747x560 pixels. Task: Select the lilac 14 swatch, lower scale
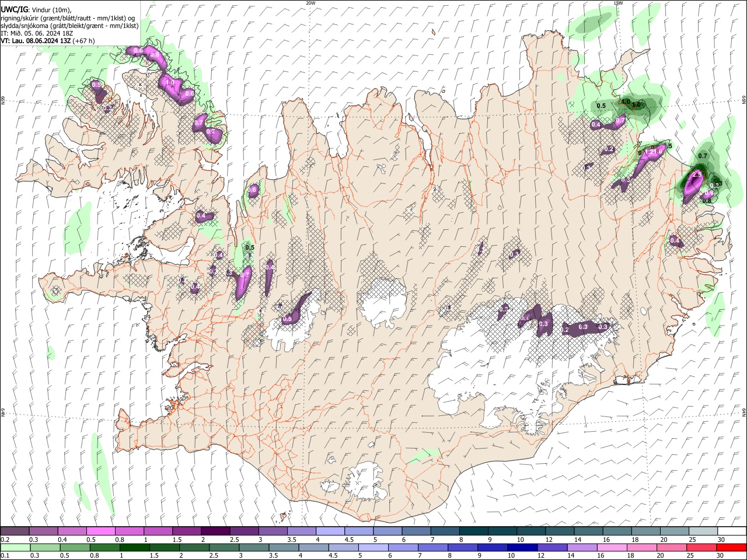[581, 547]
